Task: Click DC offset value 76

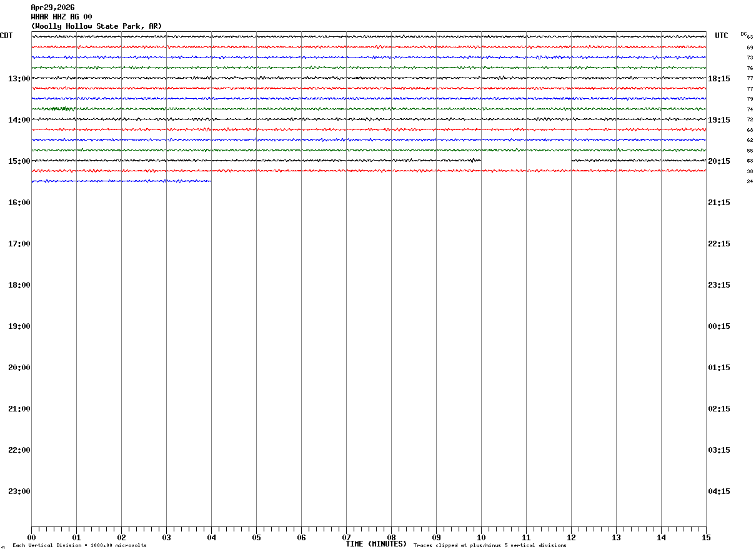Action: [x=750, y=68]
